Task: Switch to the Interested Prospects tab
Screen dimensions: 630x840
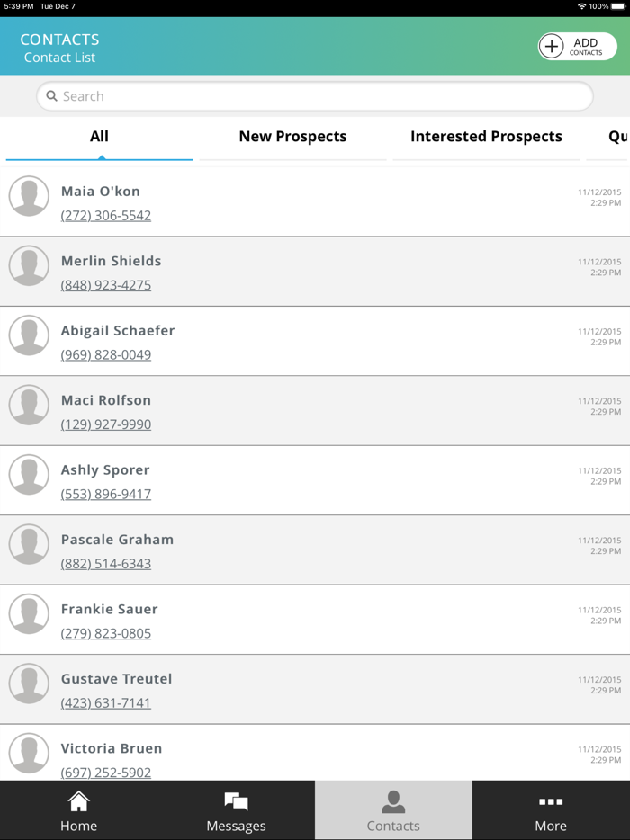Action: click(486, 137)
